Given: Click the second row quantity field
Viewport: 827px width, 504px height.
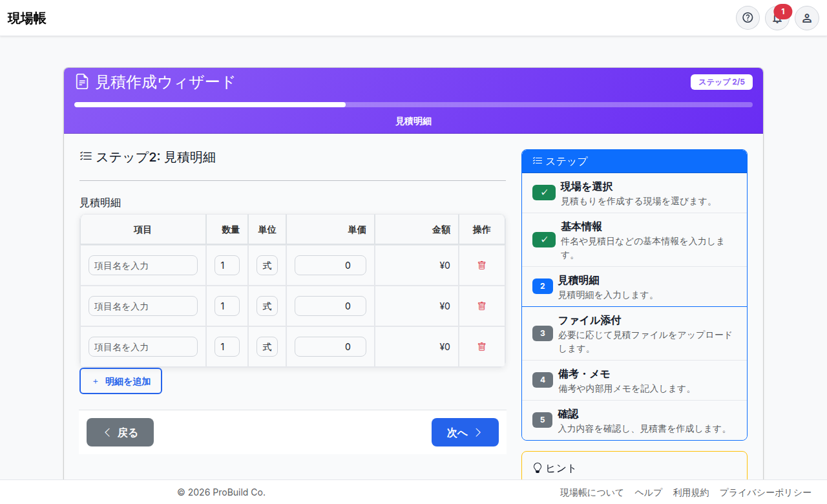Looking at the screenshot, I should point(227,306).
